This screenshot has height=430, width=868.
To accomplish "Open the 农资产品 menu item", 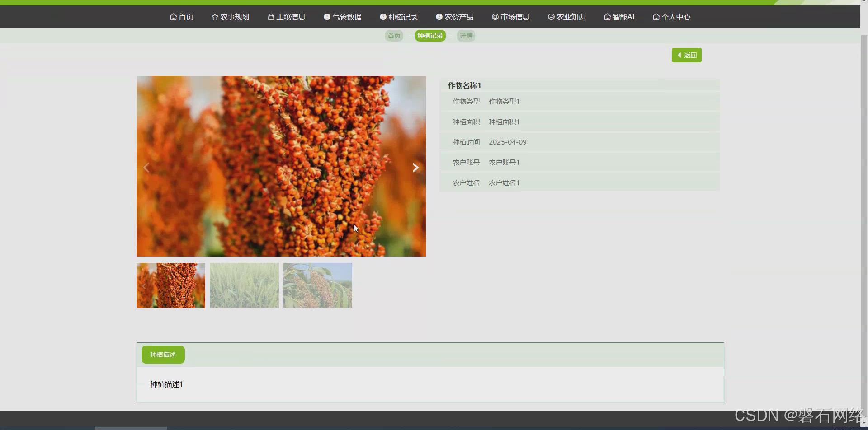I will (x=455, y=17).
